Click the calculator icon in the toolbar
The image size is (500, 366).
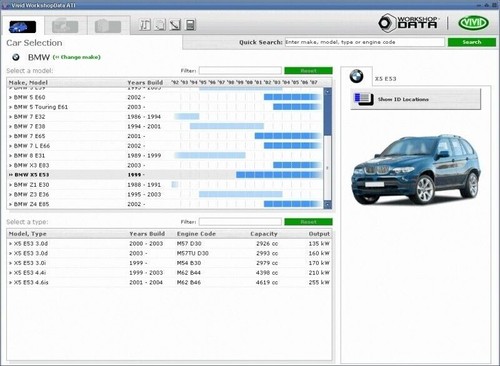[x=190, y=25]
